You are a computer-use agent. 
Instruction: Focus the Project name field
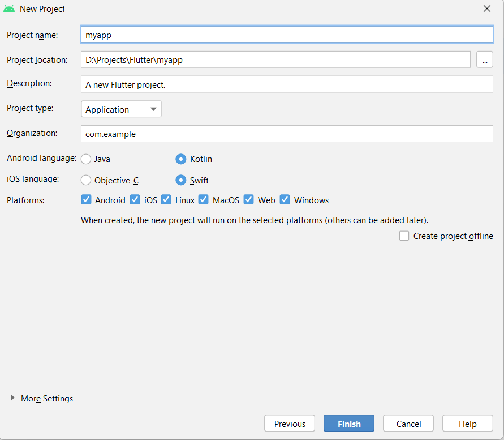click(x=287, y=35)
